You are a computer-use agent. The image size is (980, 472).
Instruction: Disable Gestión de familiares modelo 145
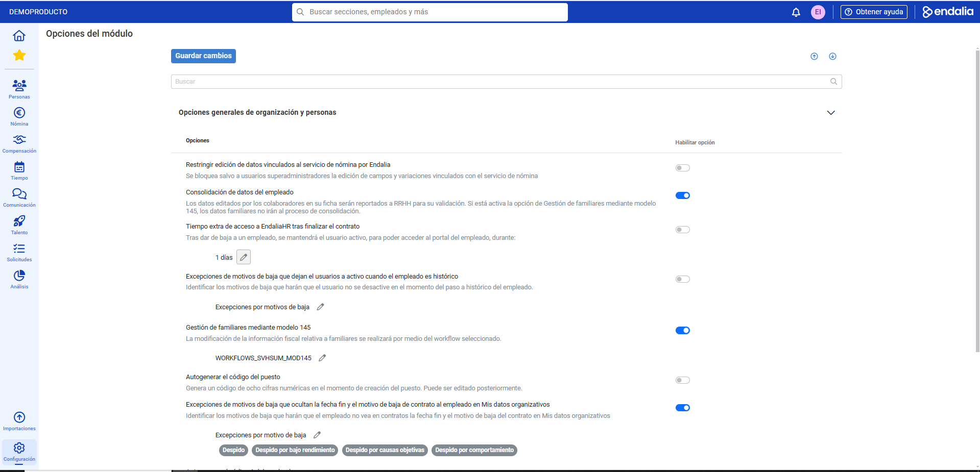pyautogui.click(x=682, y=330)
